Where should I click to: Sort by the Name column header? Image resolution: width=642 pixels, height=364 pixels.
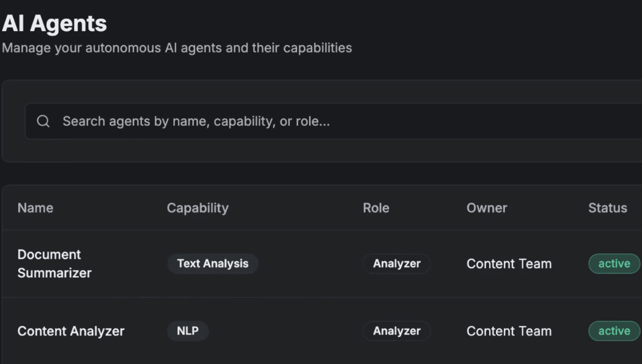[x=36, y=208]
